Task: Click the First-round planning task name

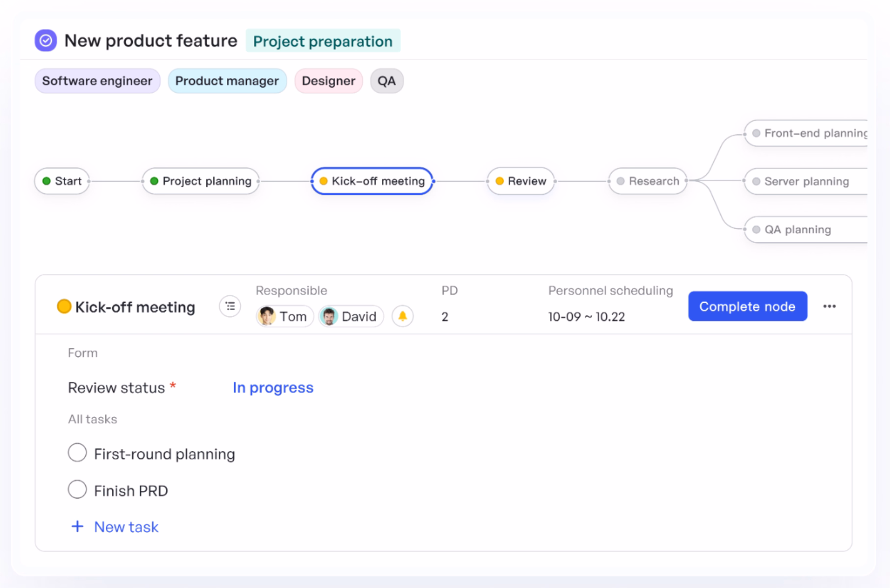Action: pos(165,454)
